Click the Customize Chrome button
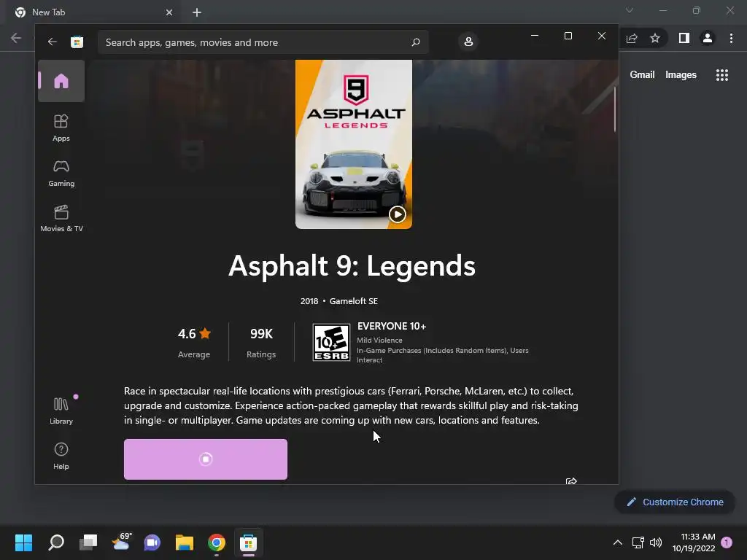The image size is (747, 560). [x=675, y=502]
